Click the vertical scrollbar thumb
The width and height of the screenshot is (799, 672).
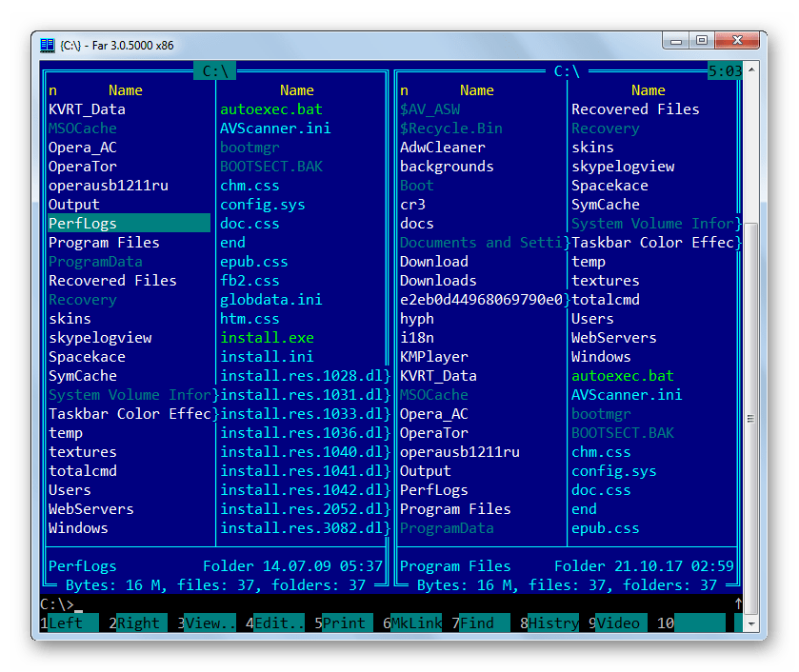(751, 419)
